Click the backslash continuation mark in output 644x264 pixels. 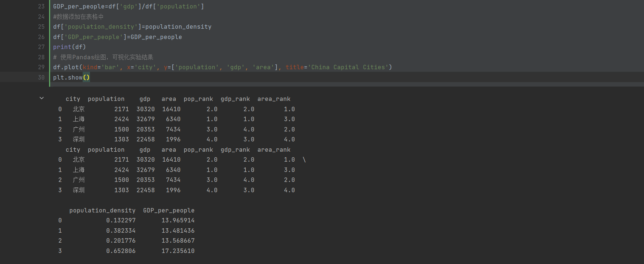click(x=304, y=160)
